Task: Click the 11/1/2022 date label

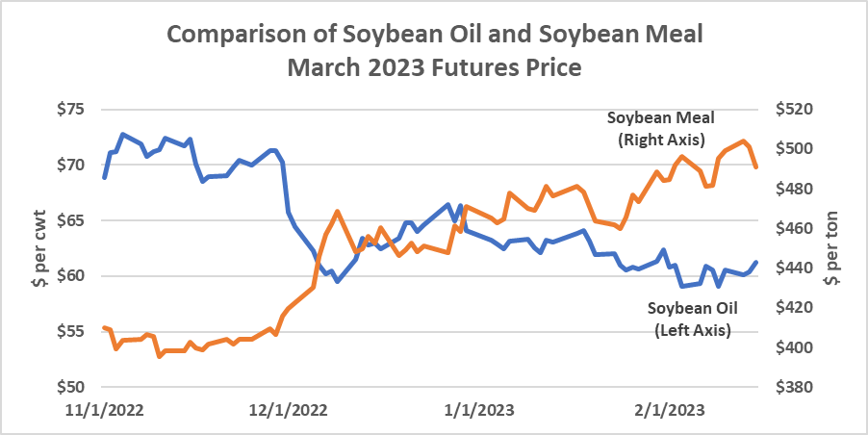Action: (104, 411)
